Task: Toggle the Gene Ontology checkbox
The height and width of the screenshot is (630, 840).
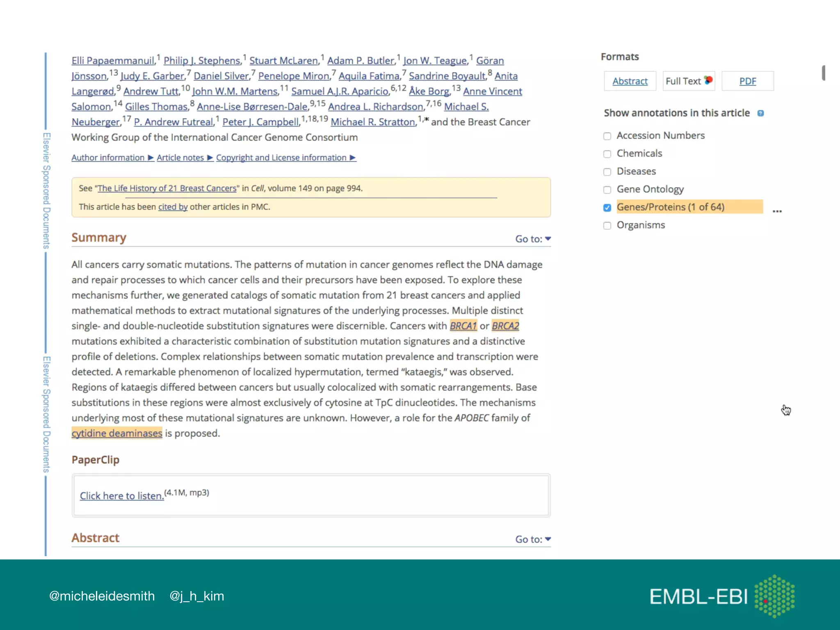Action: click(x=607, y=190)
